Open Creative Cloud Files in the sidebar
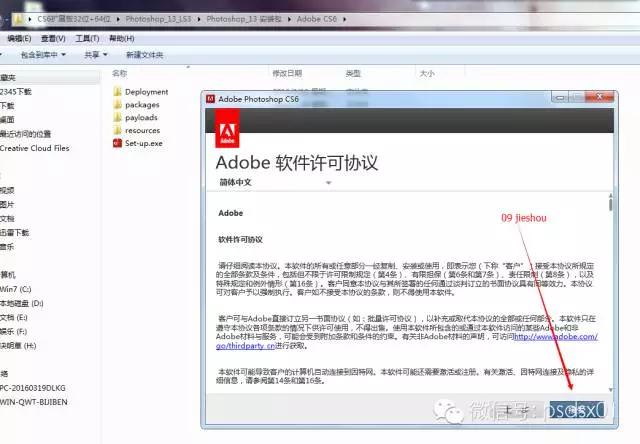 (x=35, y=148)
